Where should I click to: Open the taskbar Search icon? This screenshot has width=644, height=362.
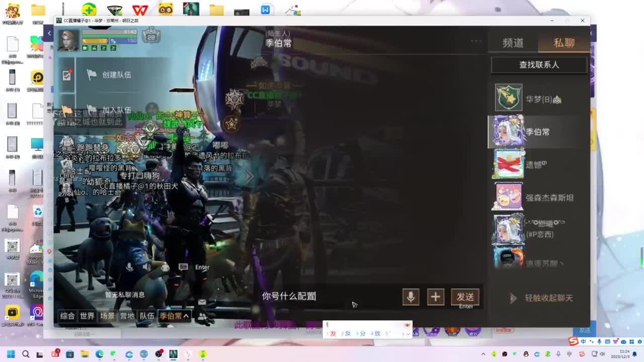(x=26, y=354)
